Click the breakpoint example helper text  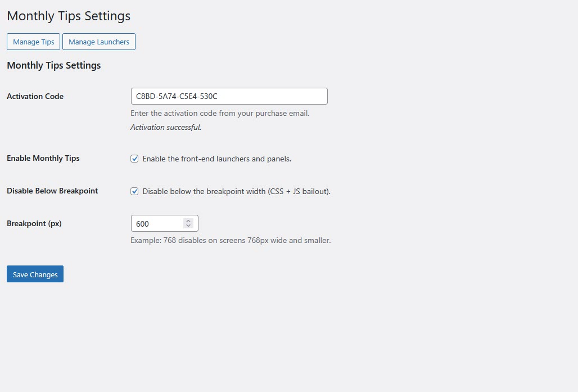click(231, 240)
